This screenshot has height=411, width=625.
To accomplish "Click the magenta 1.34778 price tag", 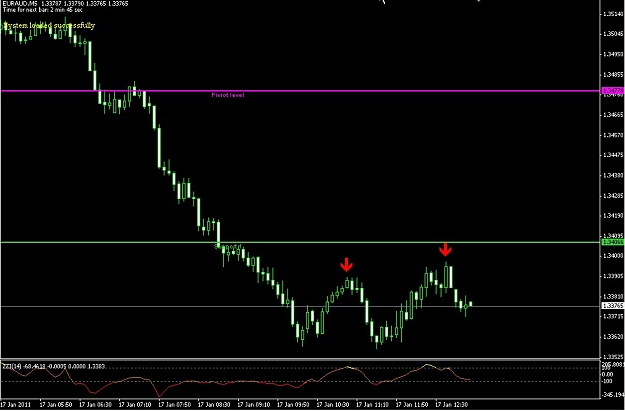I will (613, 91).
